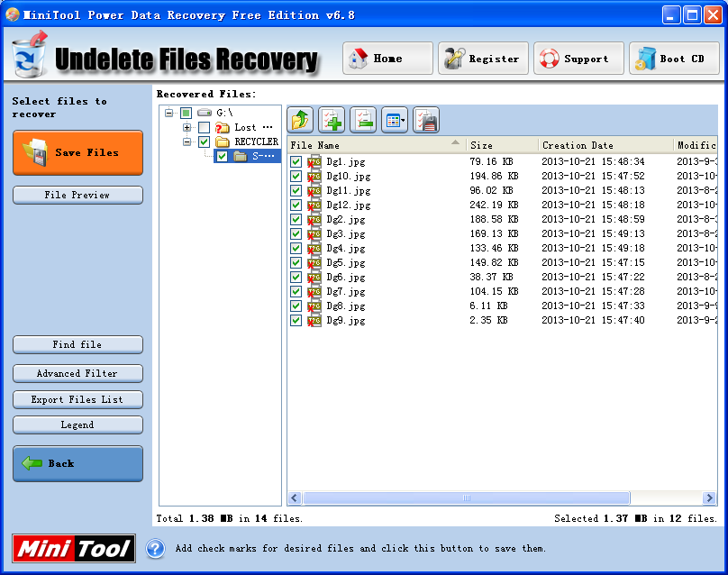The width and height of the screenshot is (728, 575).
Task: Click the JPG icon of Dg9.jpg
Action: [314, 320]
